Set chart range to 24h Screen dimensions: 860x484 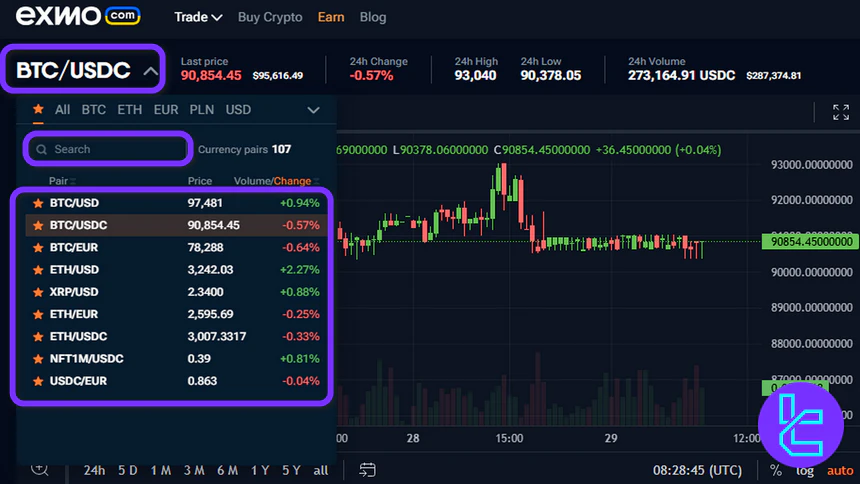pos(94,470)
